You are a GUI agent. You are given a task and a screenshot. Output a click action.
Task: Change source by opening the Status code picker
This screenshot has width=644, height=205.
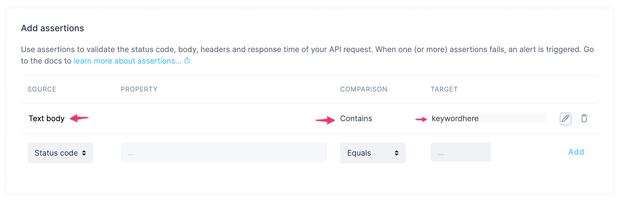(60, 153)
